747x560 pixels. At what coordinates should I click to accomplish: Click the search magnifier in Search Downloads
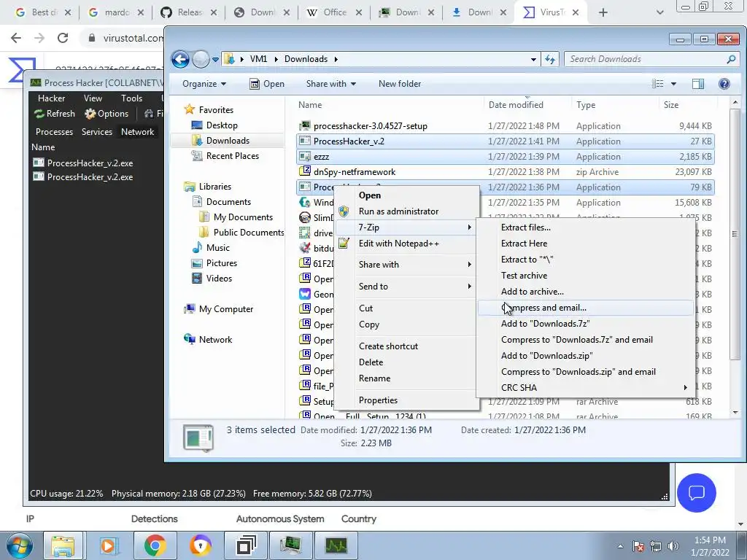(x=731, y=59)
